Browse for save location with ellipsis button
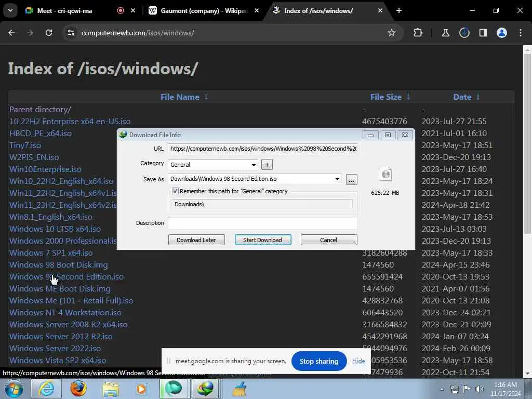This screenshot has width=532, height=399. [352, 179]
